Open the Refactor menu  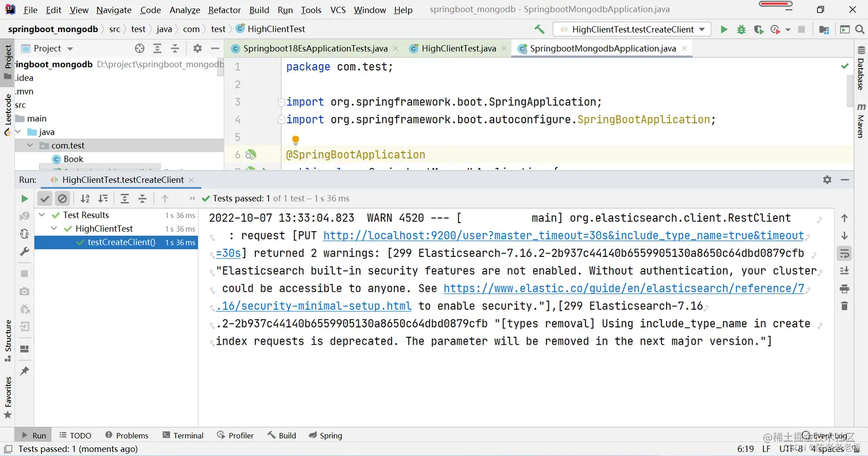point(224,10)
